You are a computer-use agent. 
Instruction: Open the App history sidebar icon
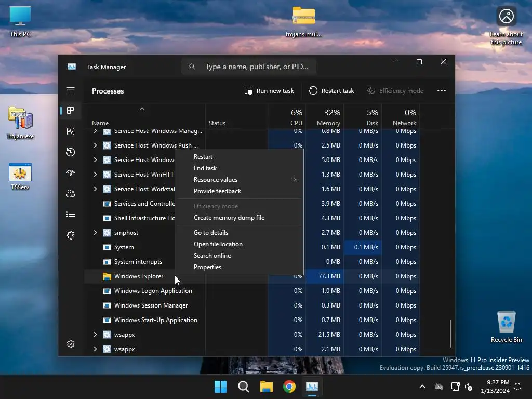tap(71, 152)
